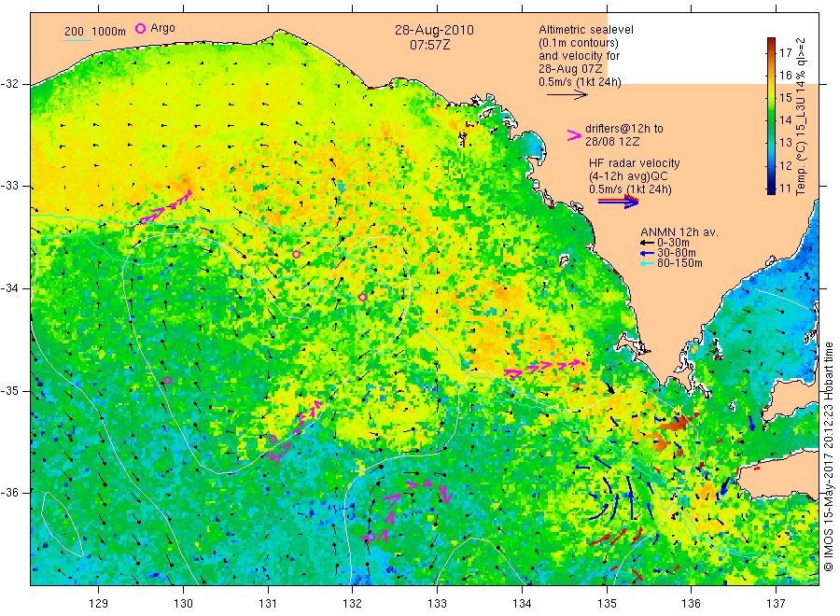Click the 'ANMN 12h av.' heading
The width and height of the screenshot is (840, 616).
point(679,232)
